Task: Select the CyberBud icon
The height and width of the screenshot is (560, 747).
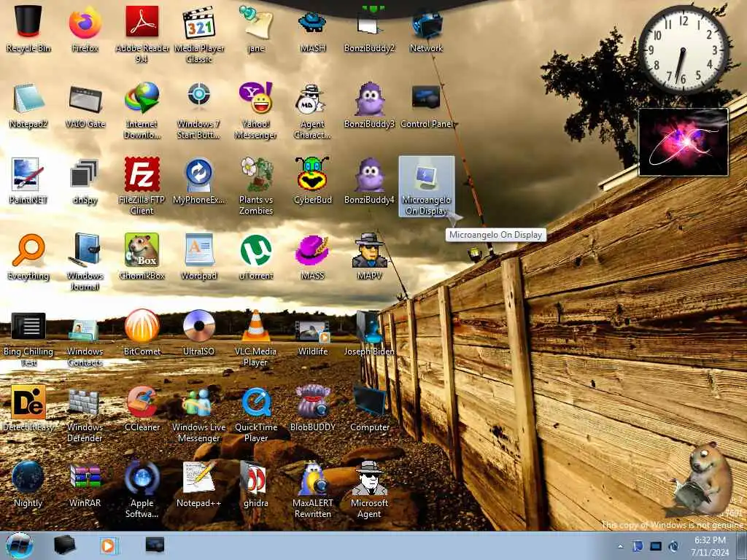Action: tap(312, 182)
